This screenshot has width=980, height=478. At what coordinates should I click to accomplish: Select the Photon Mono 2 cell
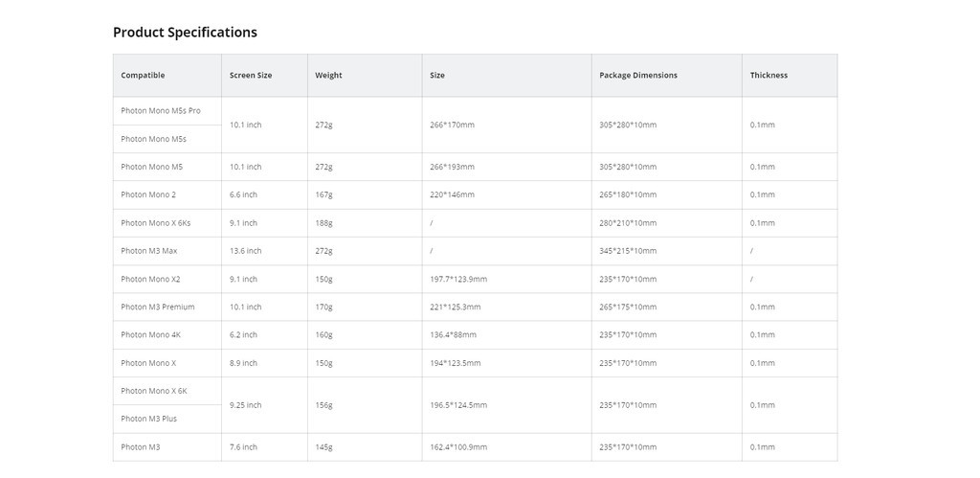167,194
